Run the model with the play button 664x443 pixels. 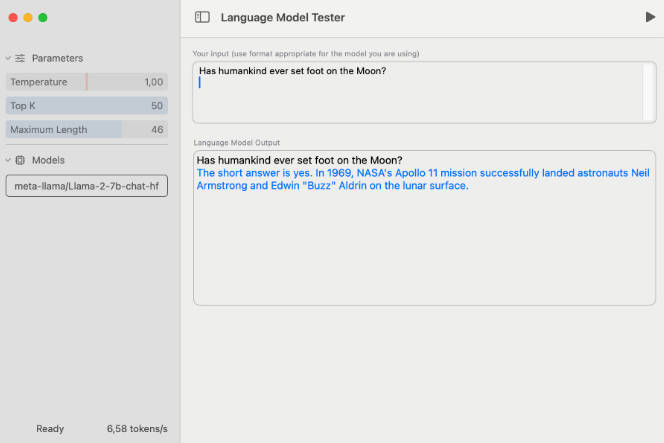650,17
